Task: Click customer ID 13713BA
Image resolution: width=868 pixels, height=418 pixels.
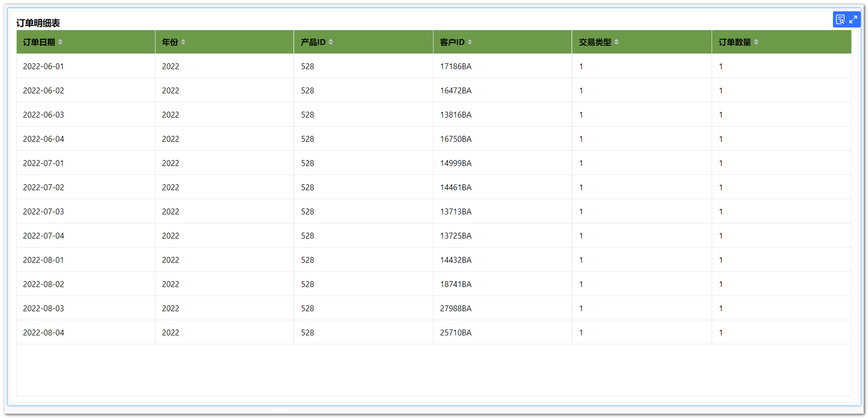Action: click(x=455, y=212)
